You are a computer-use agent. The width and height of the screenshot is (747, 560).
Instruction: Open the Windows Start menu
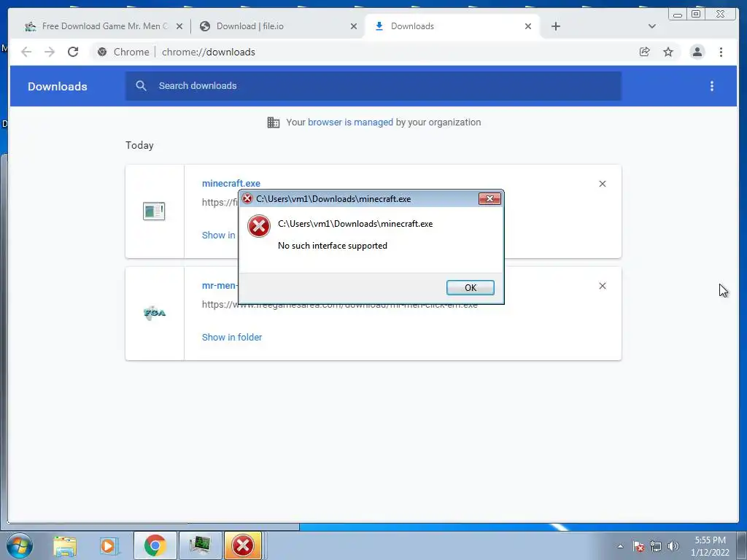pos(20,545)
